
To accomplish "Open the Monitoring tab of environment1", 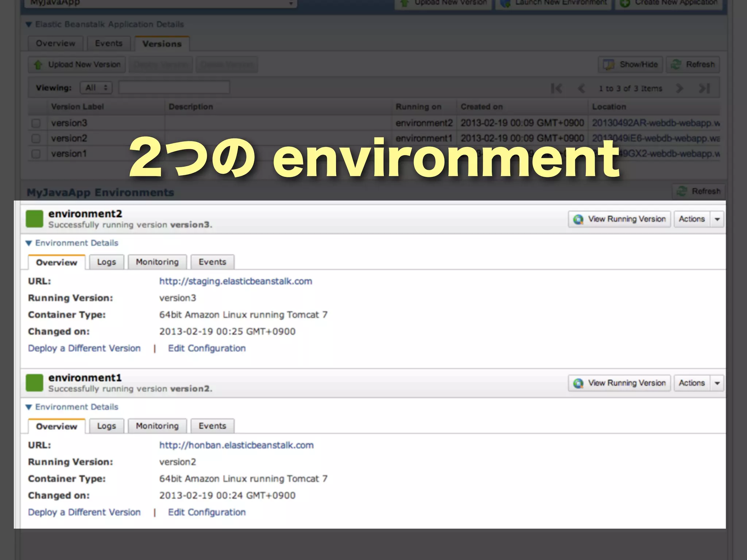I will 157,426.
